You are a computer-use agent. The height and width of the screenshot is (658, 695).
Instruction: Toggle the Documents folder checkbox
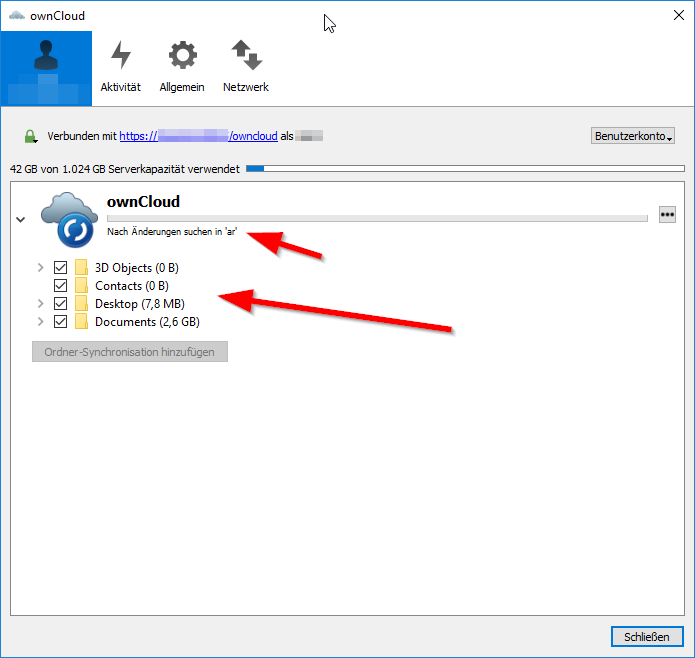[61, 322]
